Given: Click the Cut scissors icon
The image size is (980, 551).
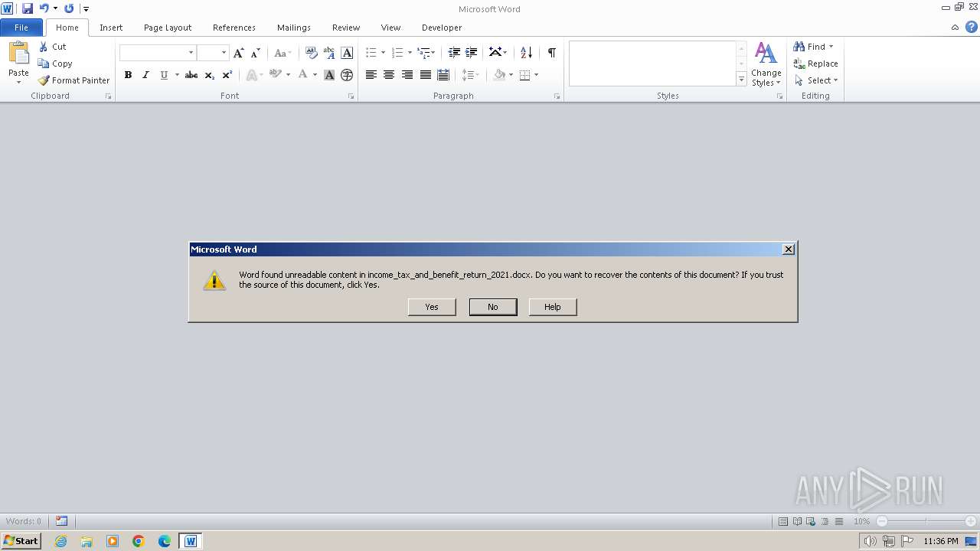Looking at the screenshot, I should 44,47.
